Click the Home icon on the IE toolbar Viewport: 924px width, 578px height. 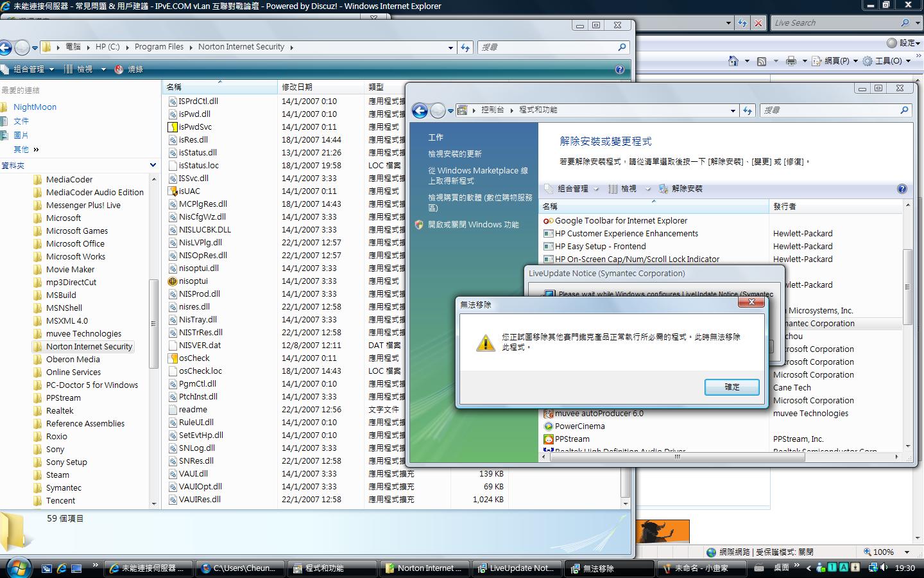pos(734,60)
